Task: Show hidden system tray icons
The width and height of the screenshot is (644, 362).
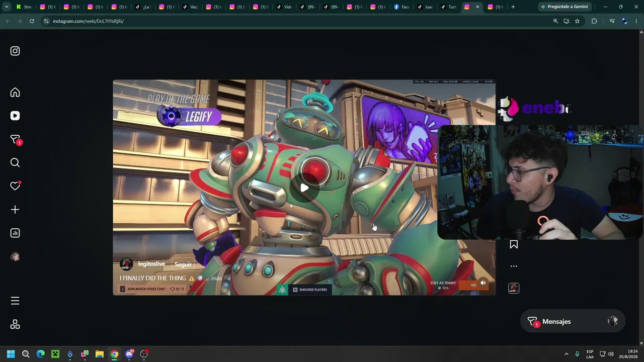Action: click(x=566, y=354)
